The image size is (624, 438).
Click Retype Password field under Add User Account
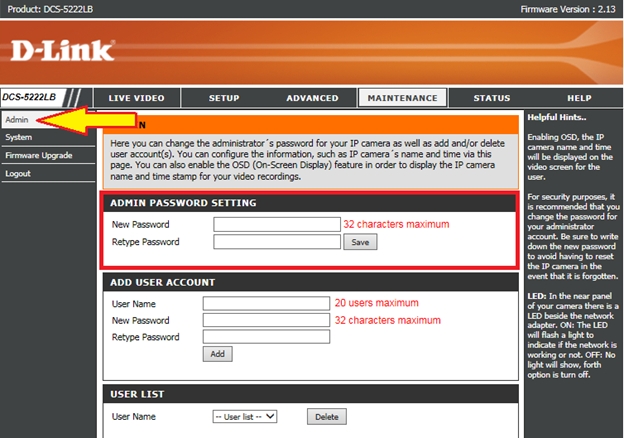pos(265,337)
